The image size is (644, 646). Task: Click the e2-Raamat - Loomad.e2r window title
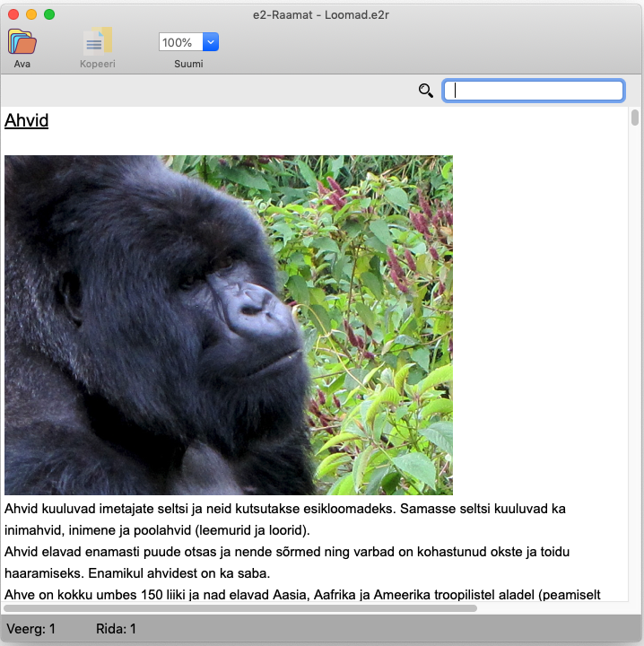pos(322,14)
